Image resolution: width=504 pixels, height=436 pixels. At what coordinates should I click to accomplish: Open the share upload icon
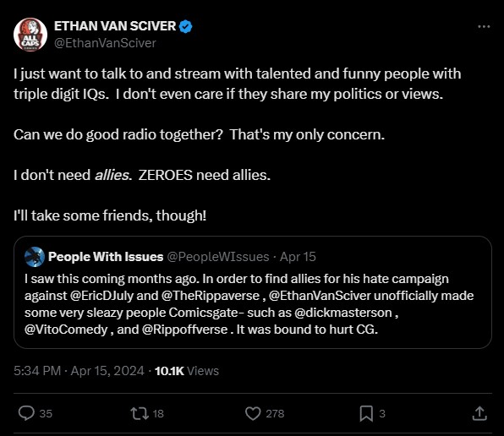point(479,413)
